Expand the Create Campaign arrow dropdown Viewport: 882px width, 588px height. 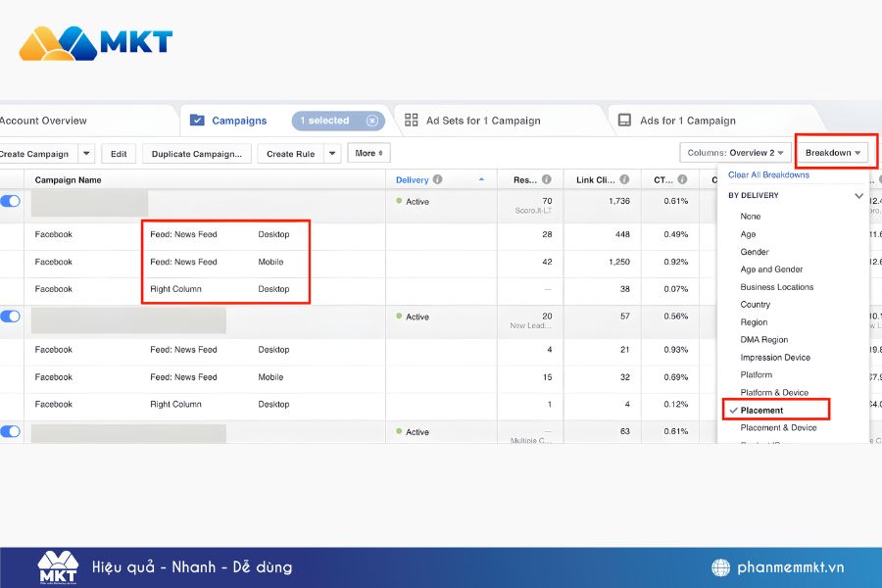click(x=86, y=154)
